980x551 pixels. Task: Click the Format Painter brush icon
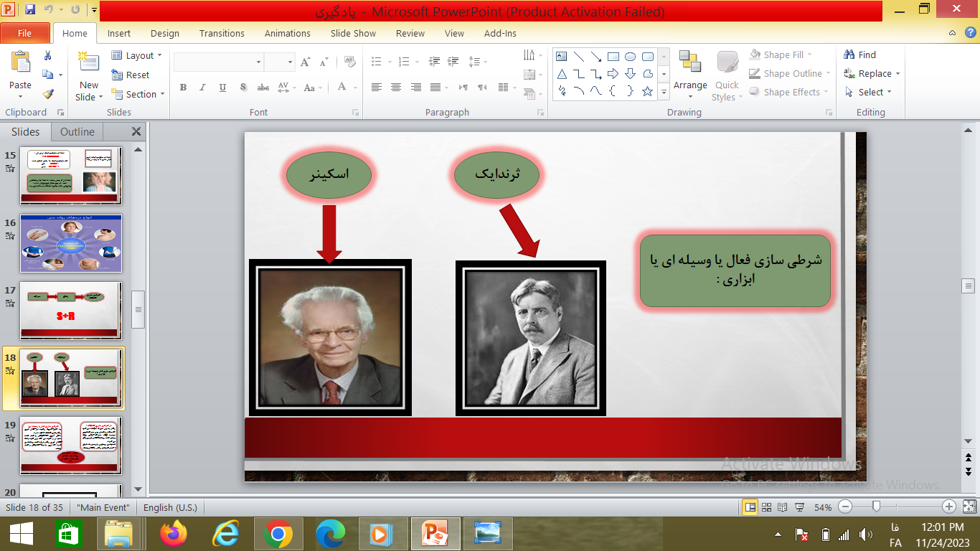48,94
